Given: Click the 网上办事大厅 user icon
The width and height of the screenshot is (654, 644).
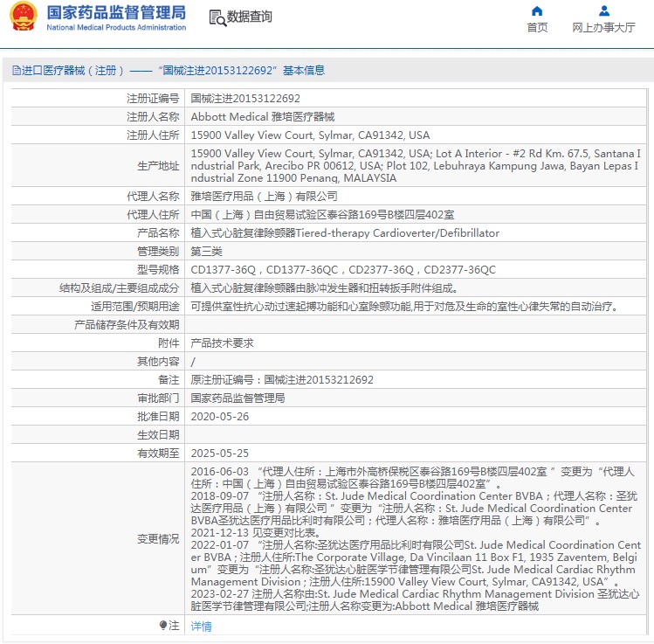Looking at the screenshot, I should click(x=603, y=10).
